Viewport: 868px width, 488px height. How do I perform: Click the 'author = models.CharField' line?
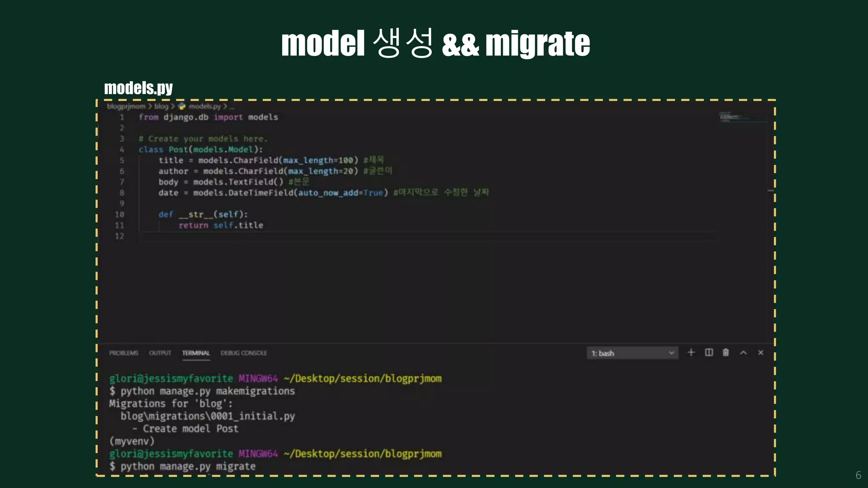[x=275, y=171]
